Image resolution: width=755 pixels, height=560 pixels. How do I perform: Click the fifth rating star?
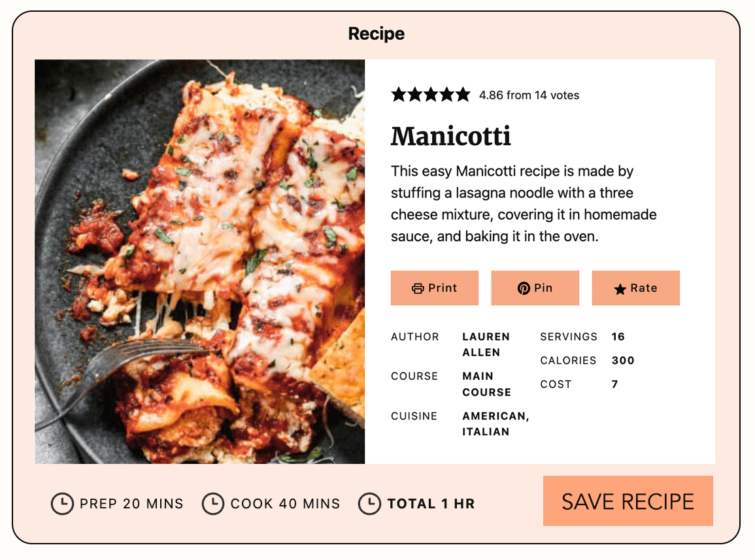(463, 95)
